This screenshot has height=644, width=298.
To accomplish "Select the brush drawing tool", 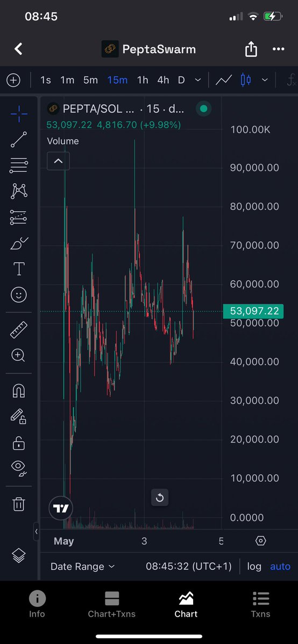I will (19, 243).
